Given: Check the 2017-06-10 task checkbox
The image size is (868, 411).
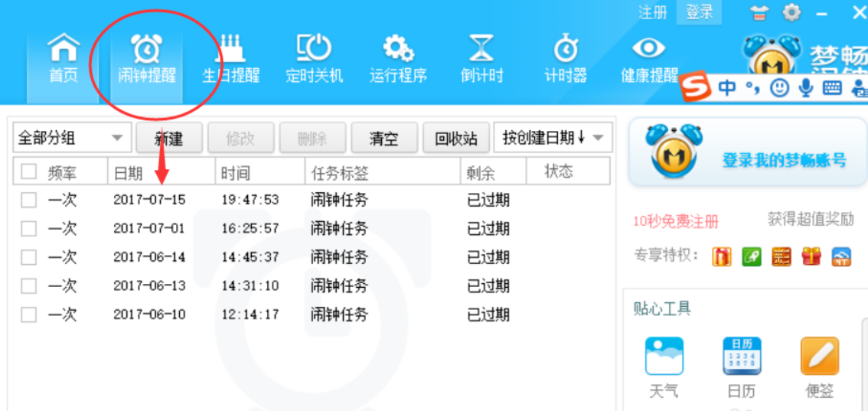Looking at the screenshot, I should coord(29,315).
